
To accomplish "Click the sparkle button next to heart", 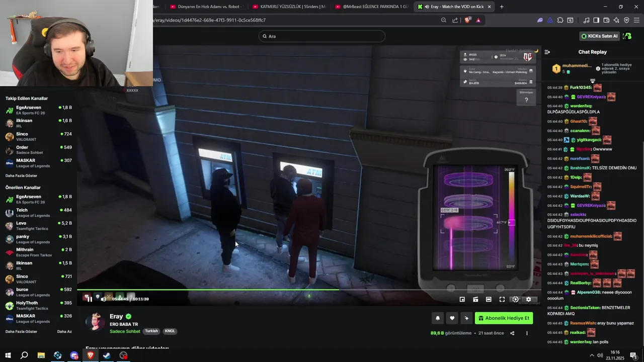I will [x=466, y=318].
